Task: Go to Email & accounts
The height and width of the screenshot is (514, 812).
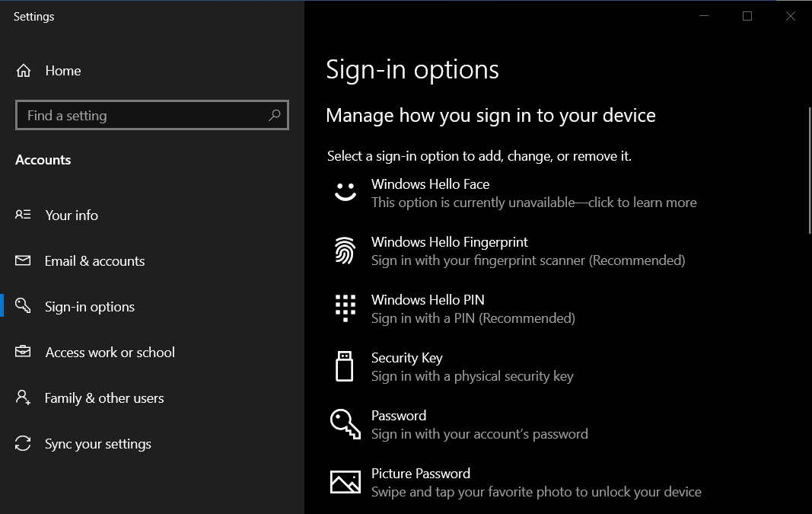Action: tap(152, 260)
